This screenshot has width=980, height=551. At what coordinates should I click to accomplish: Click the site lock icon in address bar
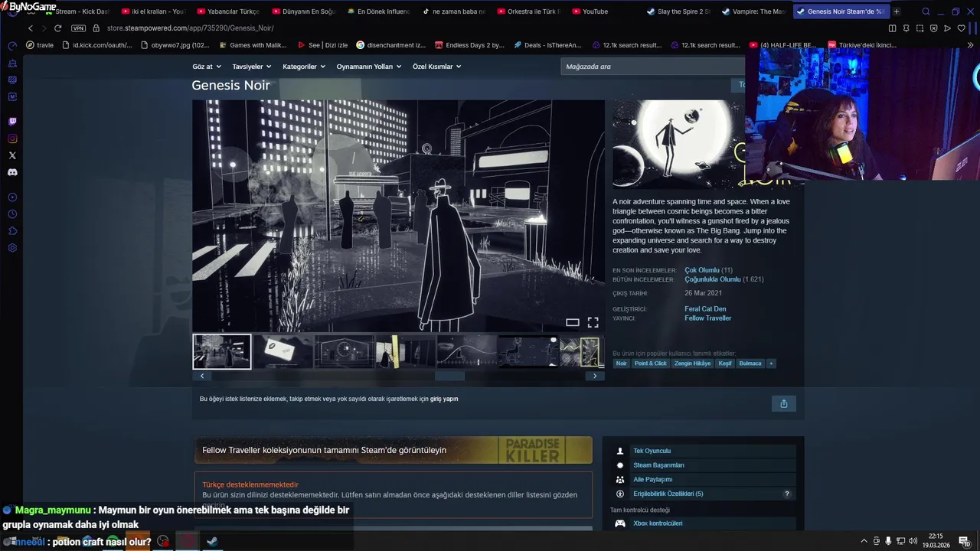pyautogui.click(x=96, y=28)
